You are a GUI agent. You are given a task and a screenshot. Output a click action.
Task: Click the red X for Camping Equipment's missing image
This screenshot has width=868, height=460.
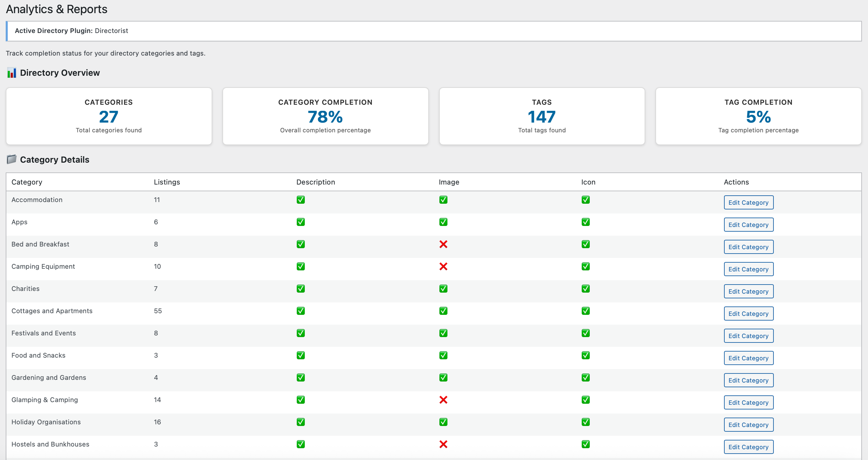pos(443,266)
